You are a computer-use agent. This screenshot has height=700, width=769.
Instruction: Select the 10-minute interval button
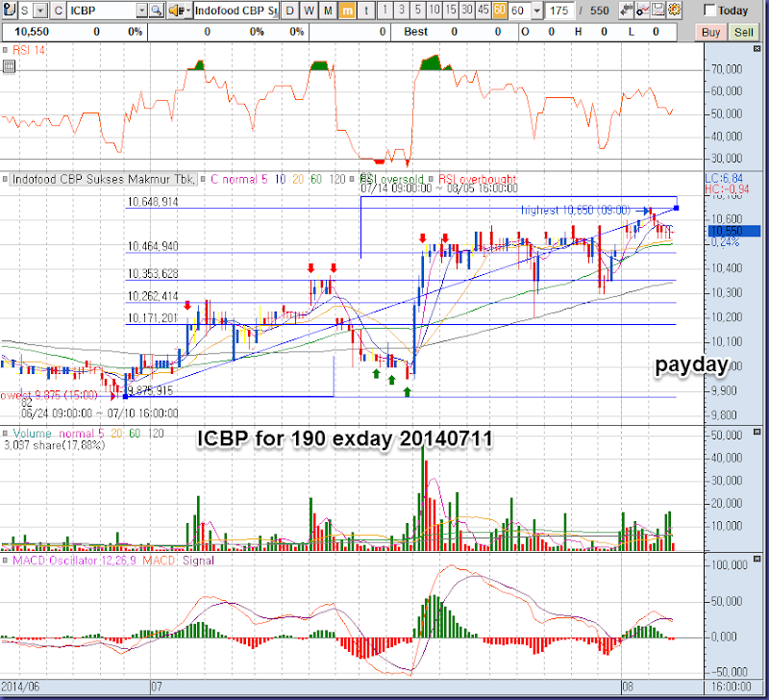(x=434, y=10)
